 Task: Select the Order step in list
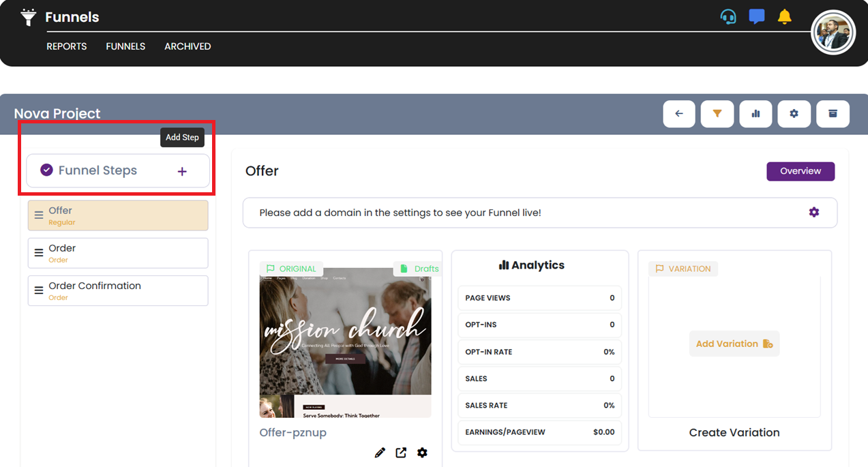[118, 253]
